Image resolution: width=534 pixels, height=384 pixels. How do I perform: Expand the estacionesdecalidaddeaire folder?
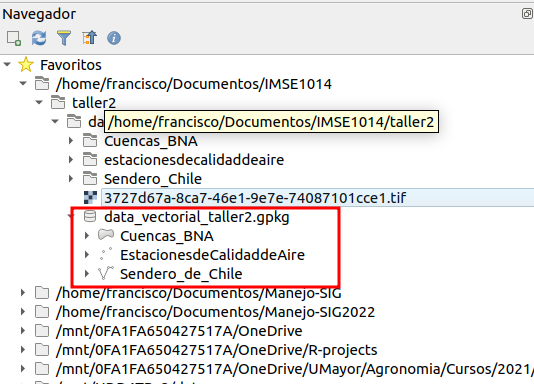[x=71, y=159]
